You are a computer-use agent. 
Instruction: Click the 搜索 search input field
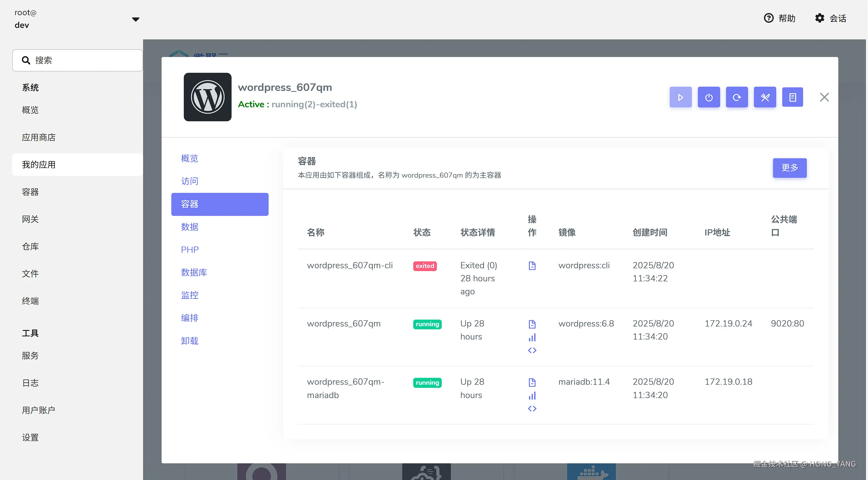78,60
